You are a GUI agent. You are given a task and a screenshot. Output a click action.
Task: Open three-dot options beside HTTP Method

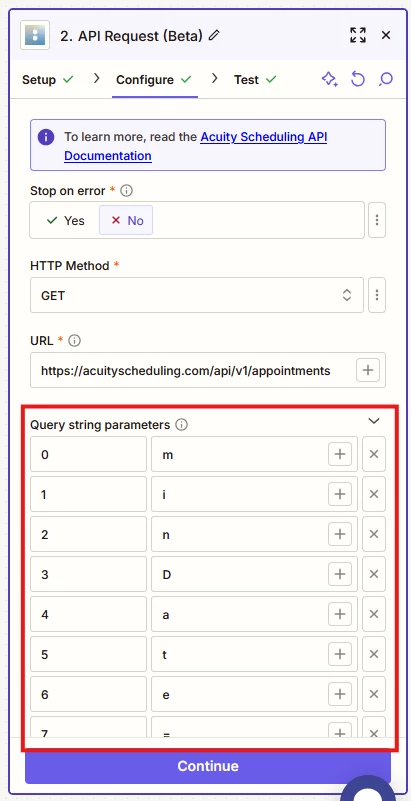click(x=377, y=295)
